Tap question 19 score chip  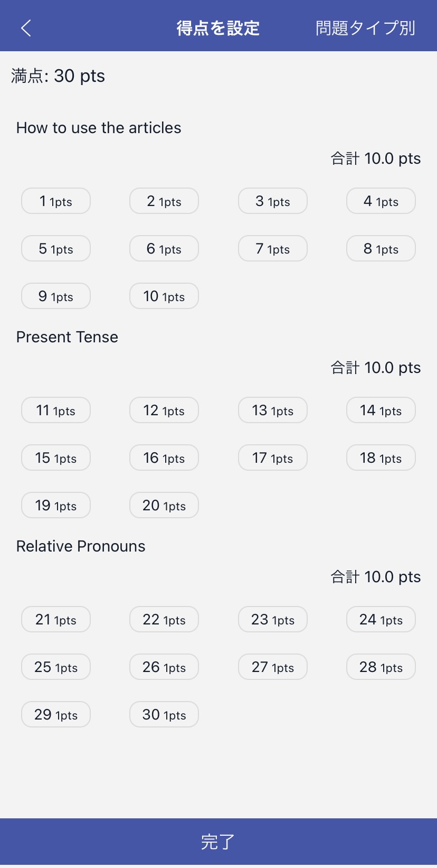56,506
